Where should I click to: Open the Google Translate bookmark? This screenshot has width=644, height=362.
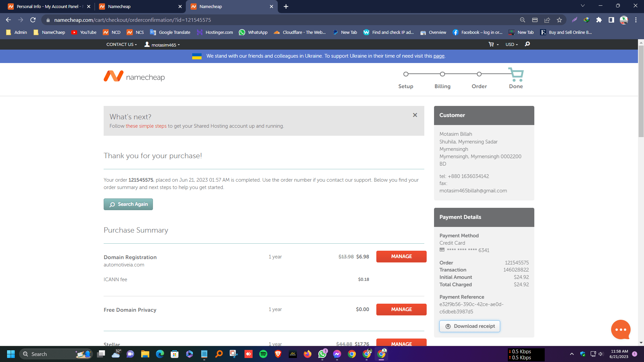(170, 32)
